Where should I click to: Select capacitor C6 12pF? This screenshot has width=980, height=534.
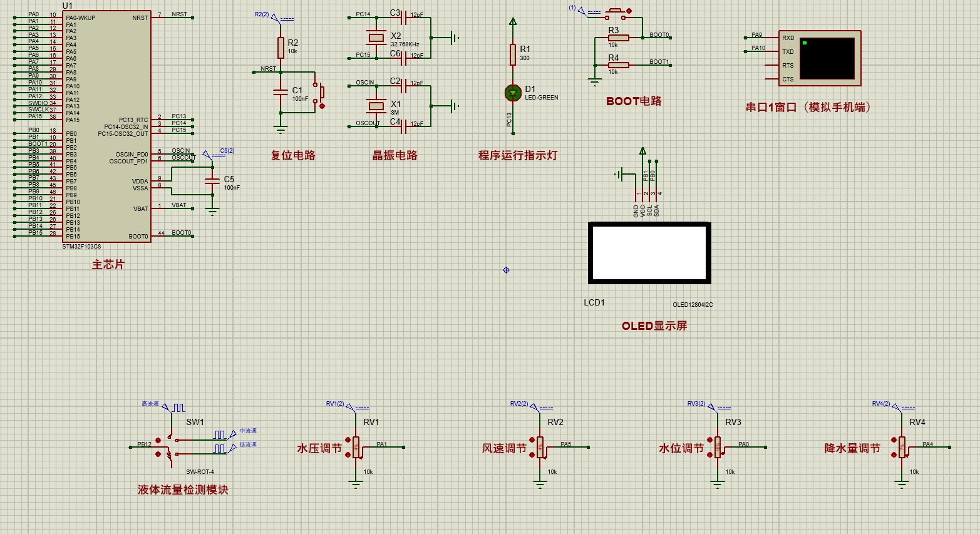[x=404, y=58]
